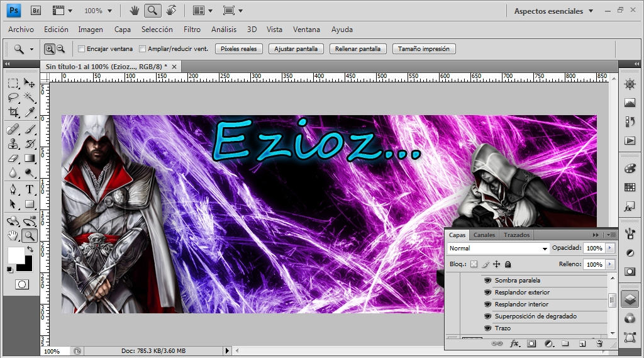Viewport: 644px width, 358px height.
Task: Select the Dodge tool
Action: pos(29,172)
